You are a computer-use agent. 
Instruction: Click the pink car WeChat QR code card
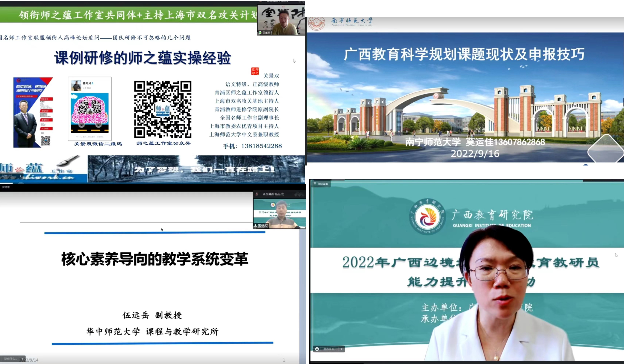tap(90, 109)
